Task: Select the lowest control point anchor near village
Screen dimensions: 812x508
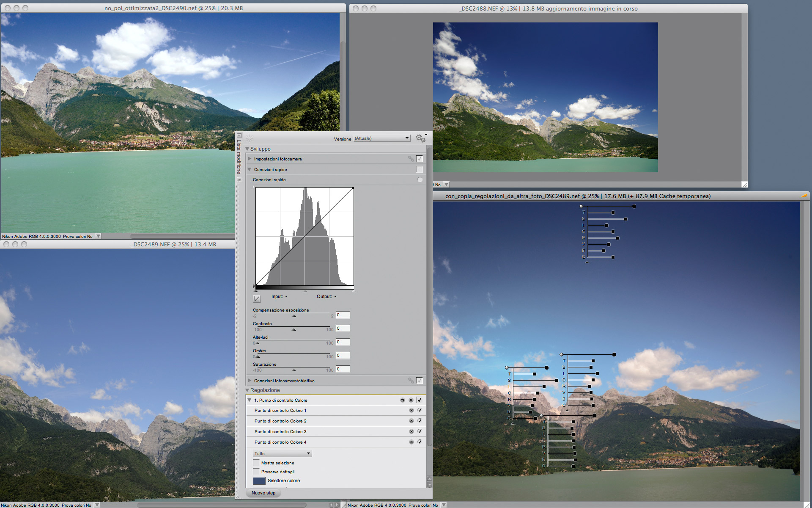Action: click(x=541, y=415)
